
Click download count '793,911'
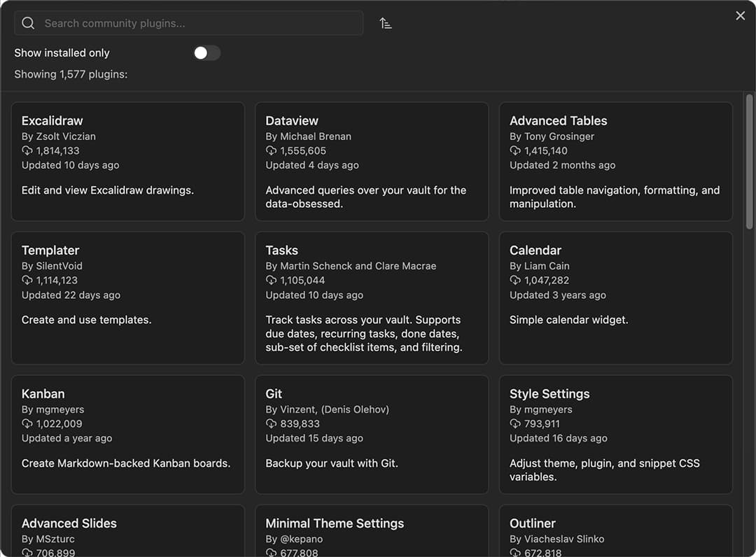coord(542,424)
